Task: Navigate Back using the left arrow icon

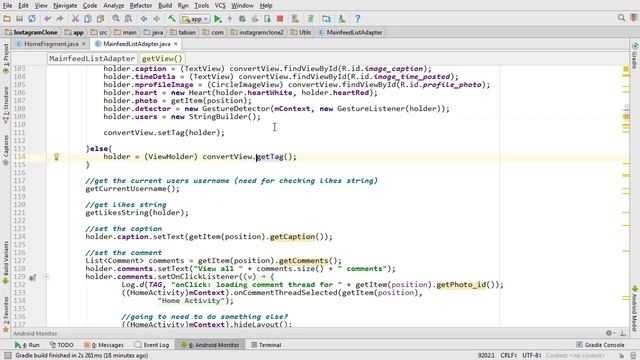Action: [144, 19]
